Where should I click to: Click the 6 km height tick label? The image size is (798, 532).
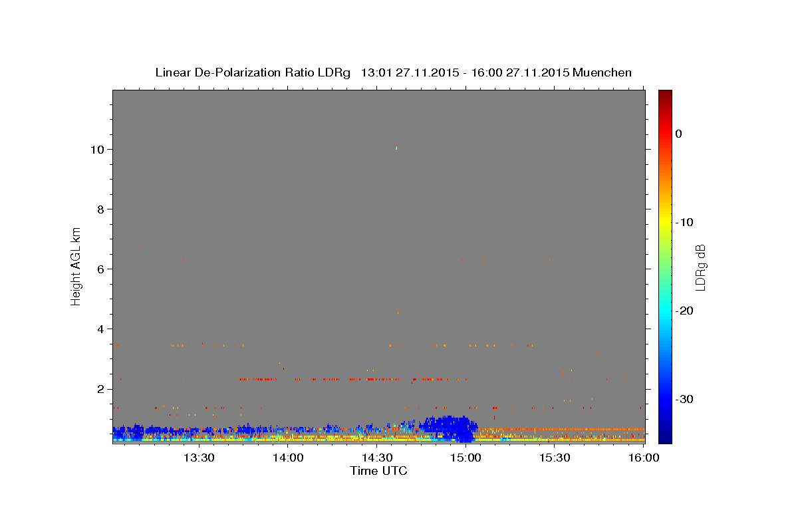coord(101,269)
